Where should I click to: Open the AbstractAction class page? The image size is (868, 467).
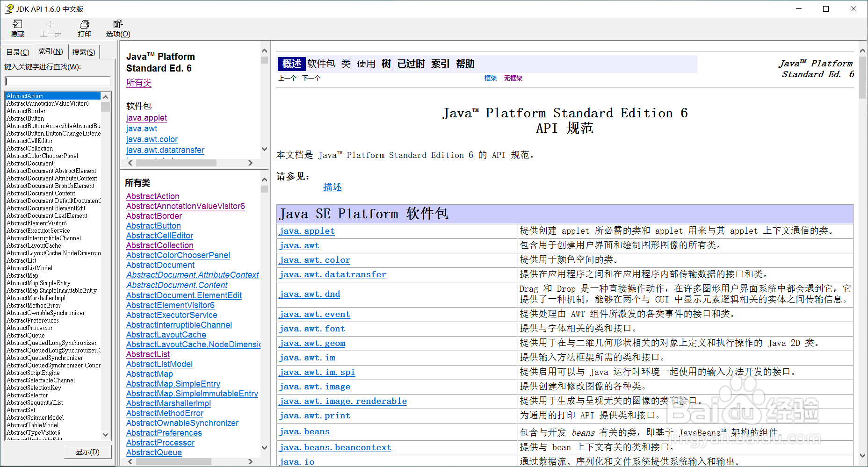coord(152,196)
